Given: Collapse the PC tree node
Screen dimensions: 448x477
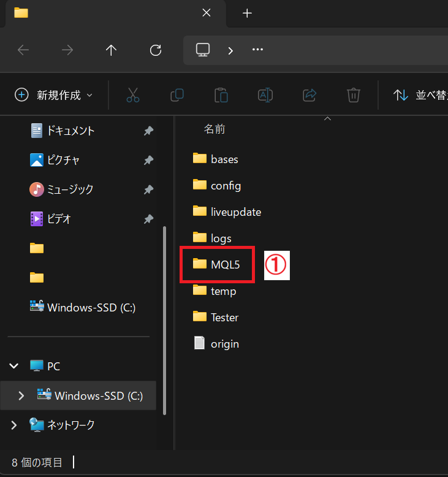Looking at the screenshot, I should tap(13, 367).
